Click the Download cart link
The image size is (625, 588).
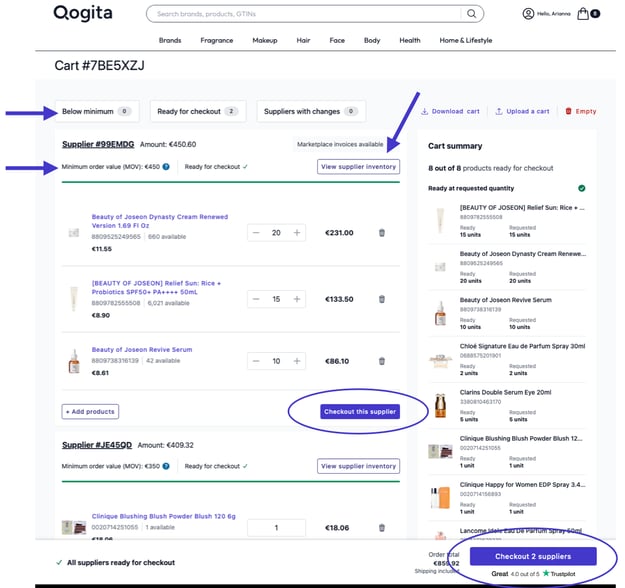tap(450, 111)
